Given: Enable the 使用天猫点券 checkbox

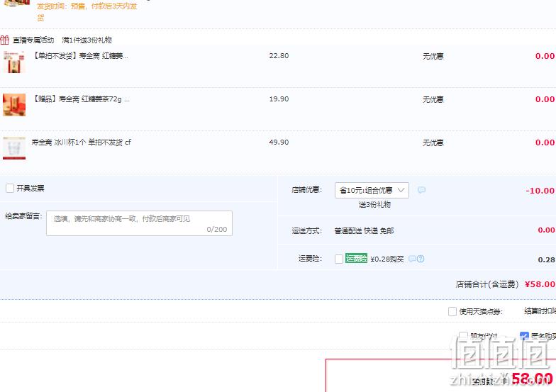Looking at the screenshot, I should point(452,311).
